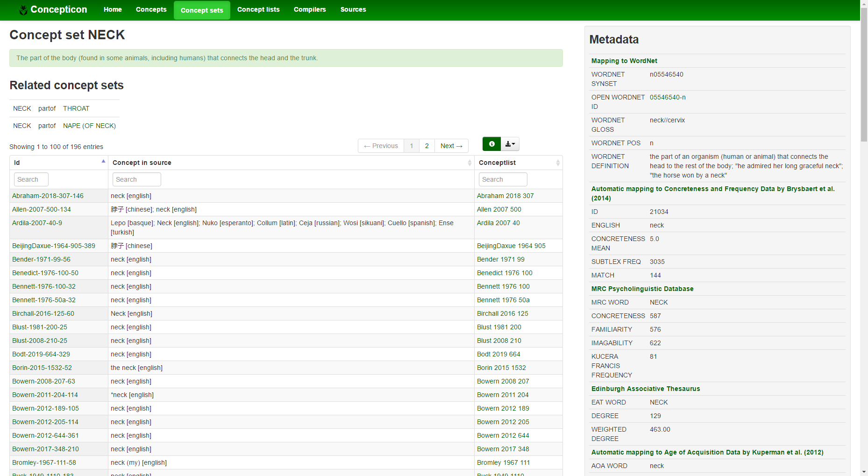Open conceptlist Bodt 2019 664
The height and width of the screenshot is (476, 868).
(498, 354)
